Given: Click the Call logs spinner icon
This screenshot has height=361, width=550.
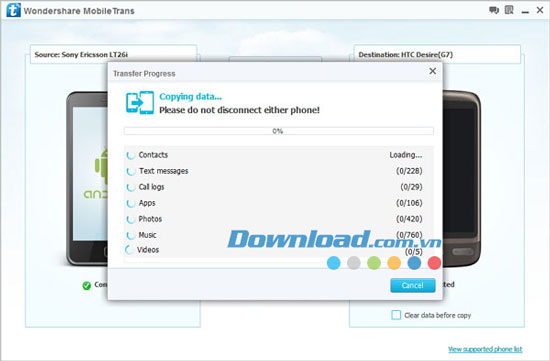Looking at the screenshot, I should tap(131, 187).
